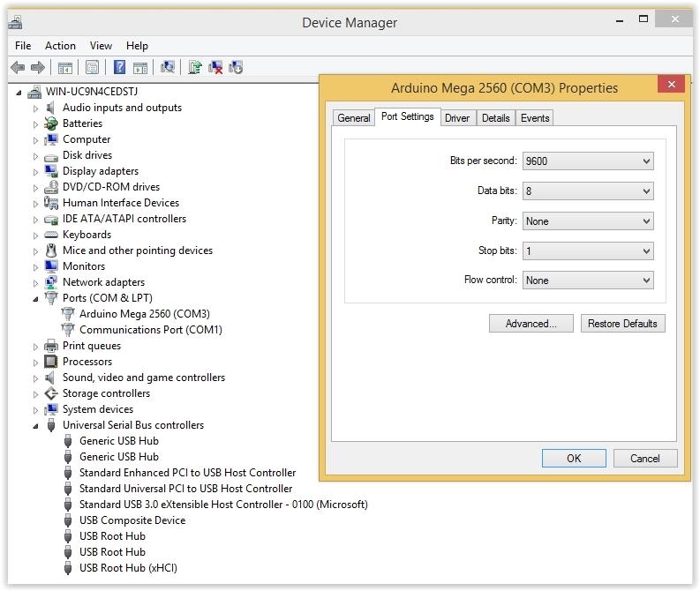Screen dimensions: 700x591
Task: Click the Back arrow in the toolbar
Action: pyautogui.click(x=18, y=67)
